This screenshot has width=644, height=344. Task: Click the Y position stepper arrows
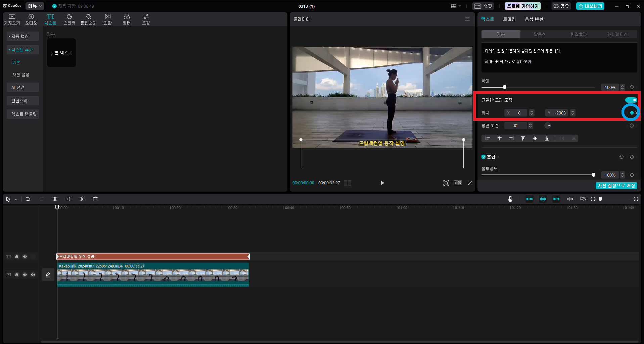point(573,113)
